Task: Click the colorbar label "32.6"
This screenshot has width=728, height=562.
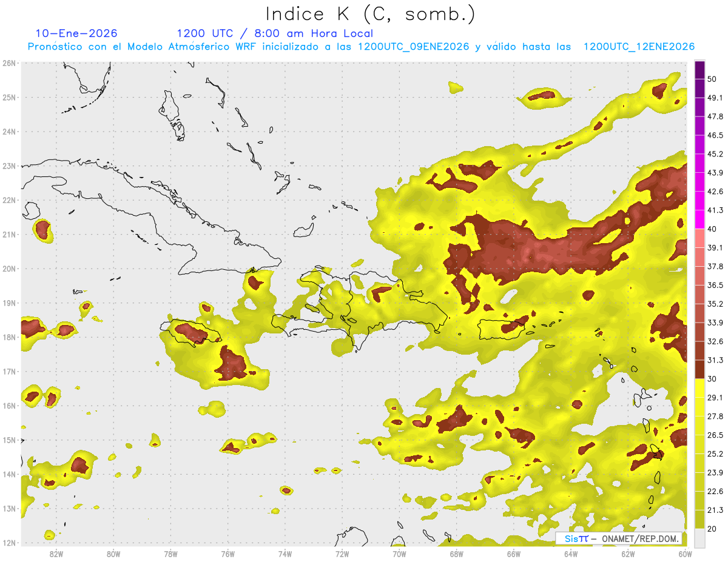Action: (715, 341)
